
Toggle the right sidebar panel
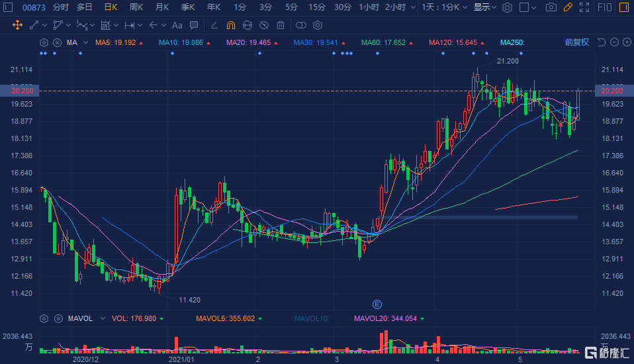click(x=623, y=7)
